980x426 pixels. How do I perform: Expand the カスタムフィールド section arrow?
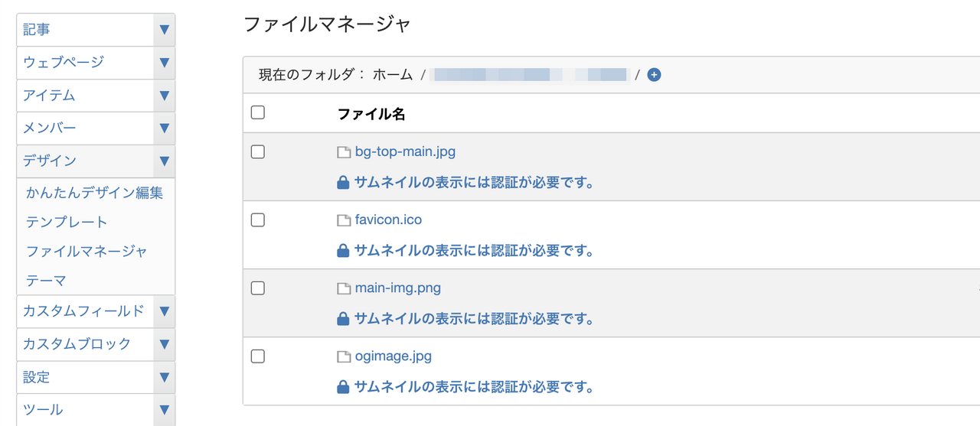tap(164, 311)
